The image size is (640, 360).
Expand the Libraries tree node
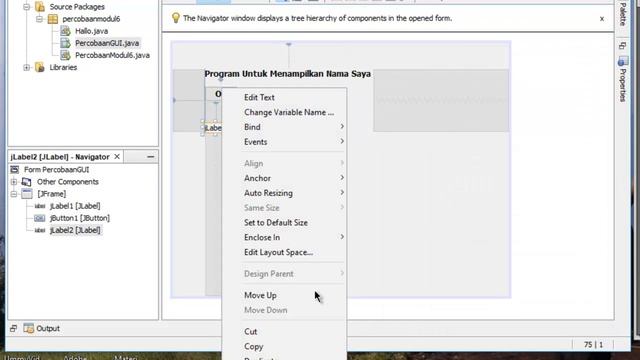(27, 67)
